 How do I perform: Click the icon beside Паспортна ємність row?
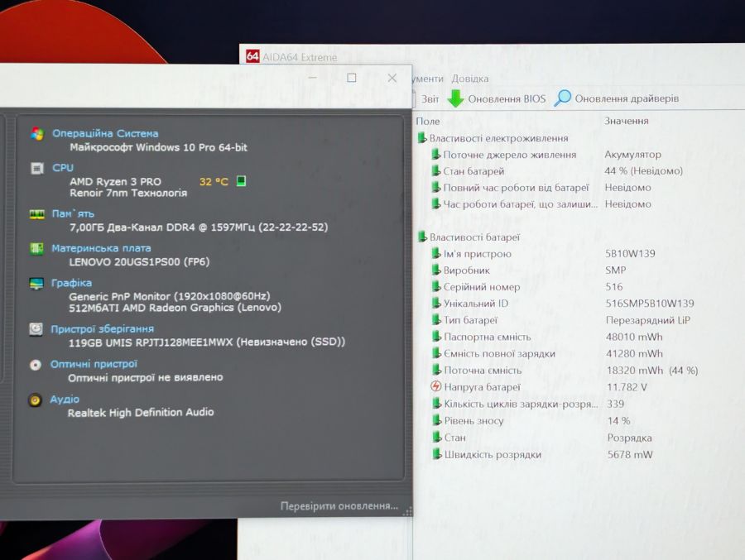point(435,337)
